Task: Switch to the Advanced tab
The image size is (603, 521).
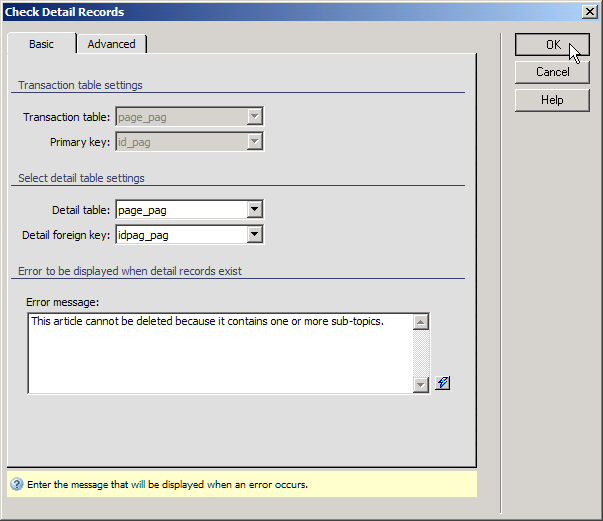Action: point(111,44)
